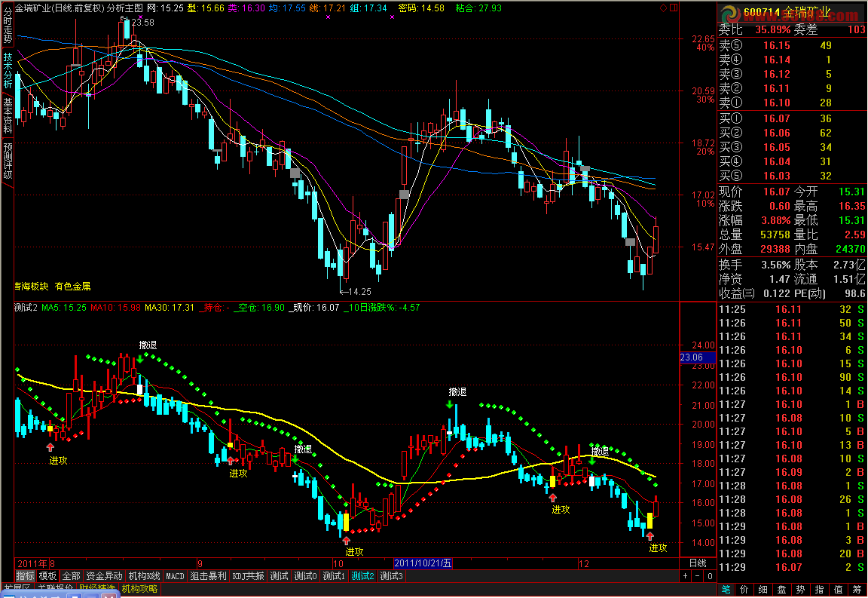
Task: Switch to the 价 tab
Action: tap(744, 590)
